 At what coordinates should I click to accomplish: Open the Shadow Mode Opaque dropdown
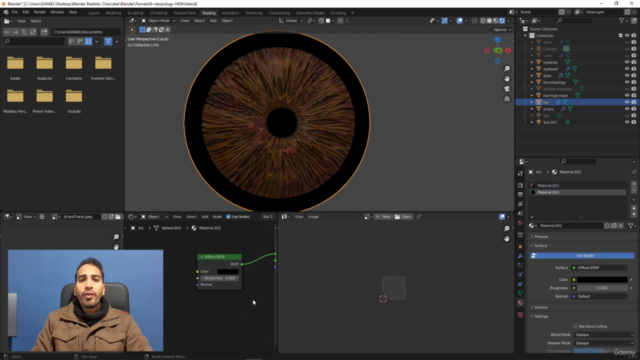(604, 343)
